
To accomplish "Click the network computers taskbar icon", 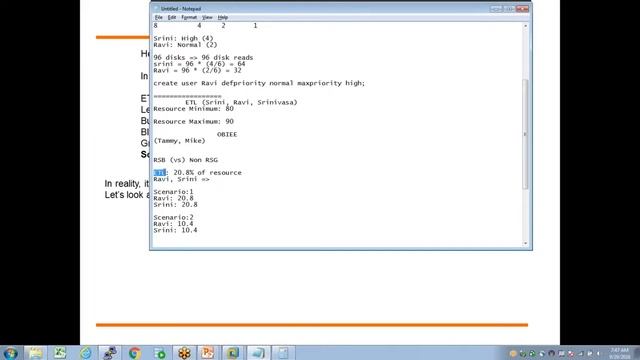I will point(110,353).
